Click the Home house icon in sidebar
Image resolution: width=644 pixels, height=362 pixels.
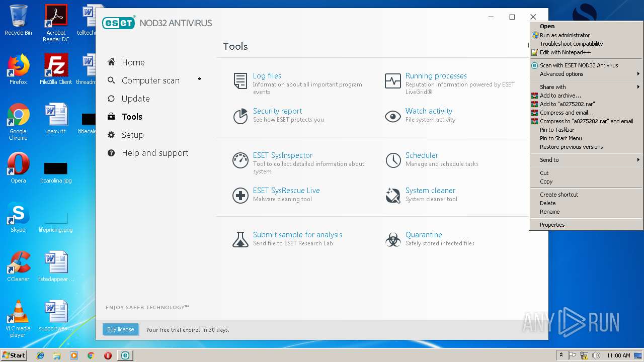pyautogui.click(x=111, y=62)
